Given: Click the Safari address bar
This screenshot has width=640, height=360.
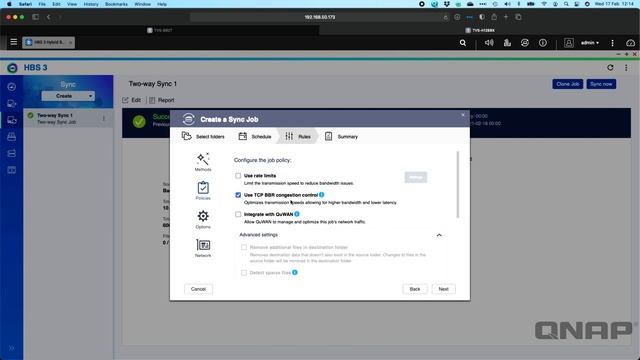Looking at the screenshot, I should pyautogui.click(x=320, y=17).
